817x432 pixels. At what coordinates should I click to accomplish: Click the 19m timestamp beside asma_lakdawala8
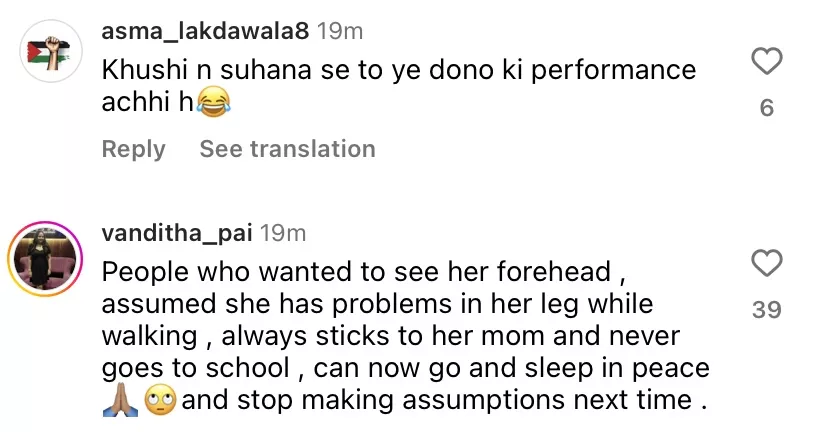coord(340,31)
